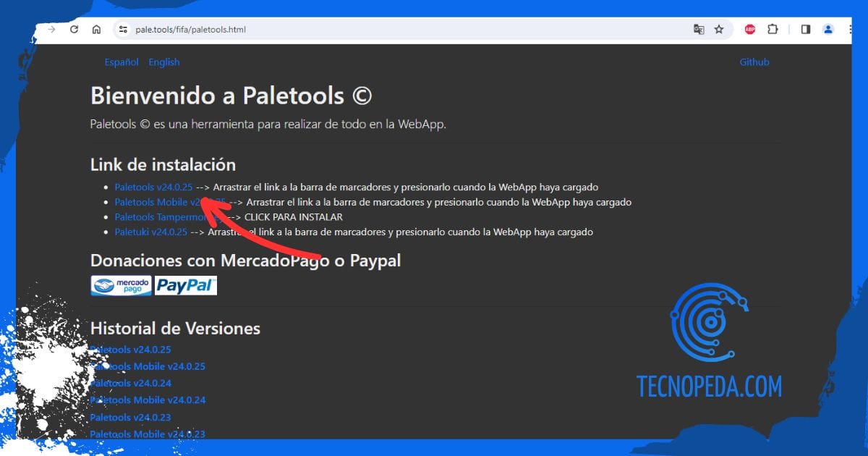Image resolution: width=868 pixels, height=456 pixels.
Task: Open the Github link
Action: tap(754, 62)
